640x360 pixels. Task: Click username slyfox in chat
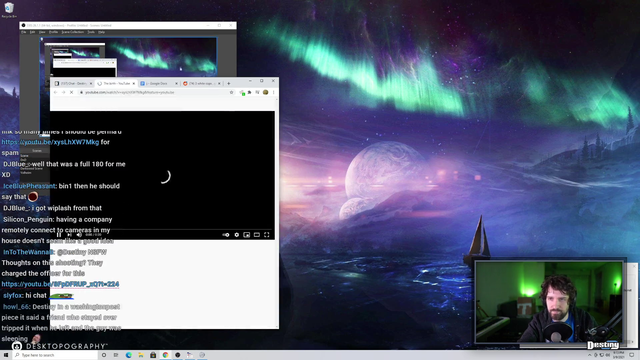(12, 296)
